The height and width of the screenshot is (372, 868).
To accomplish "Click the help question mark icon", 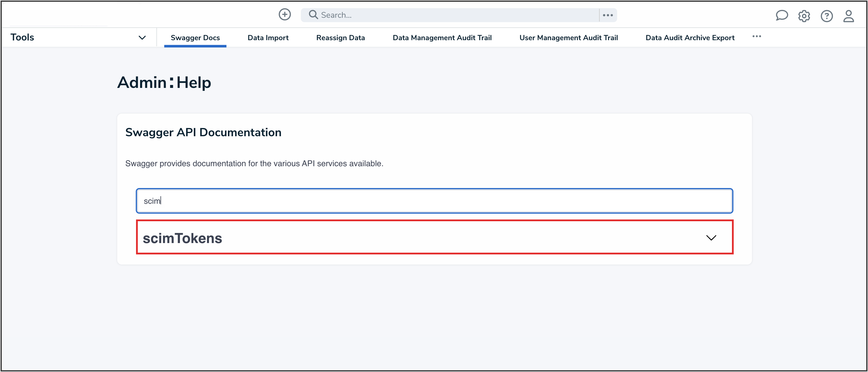I will [x=826, y=16].
